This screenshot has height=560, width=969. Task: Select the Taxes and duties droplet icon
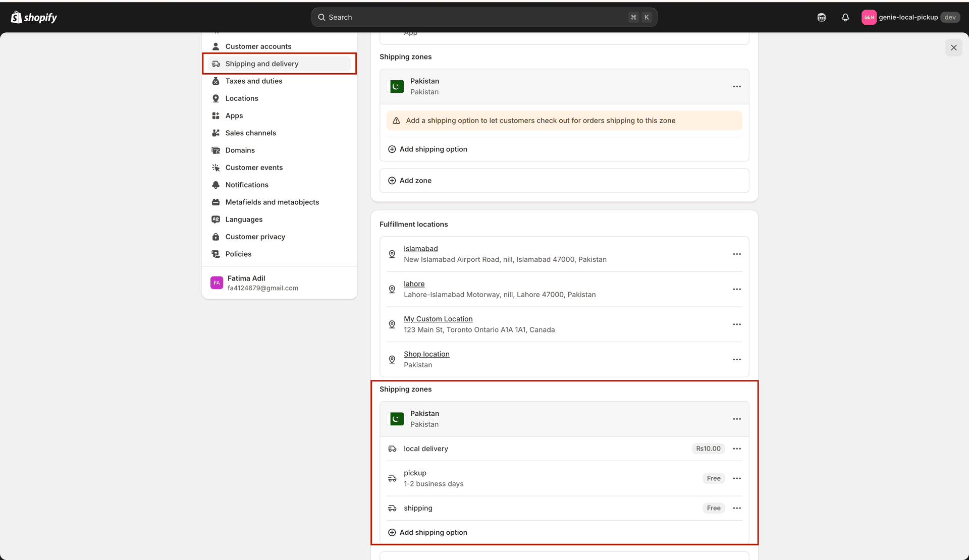(x=216, y=81)
